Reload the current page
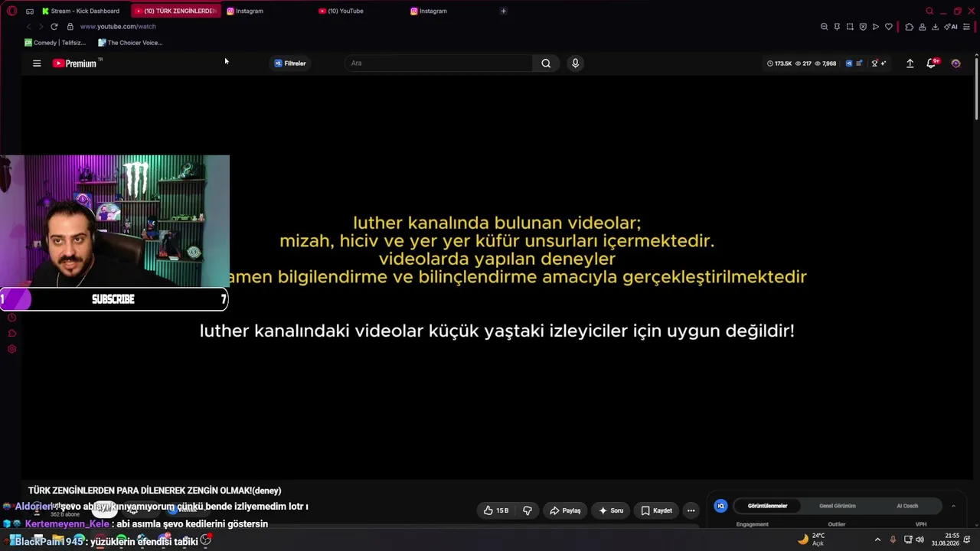This screenshot has width=980, height=551. pyautogui.click(x=54, y=26)
